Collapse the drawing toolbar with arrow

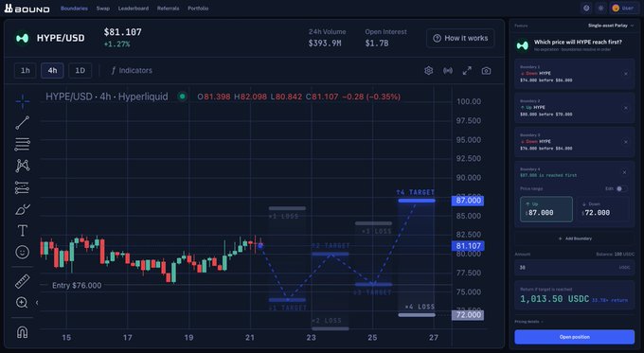tap(37, 303)
